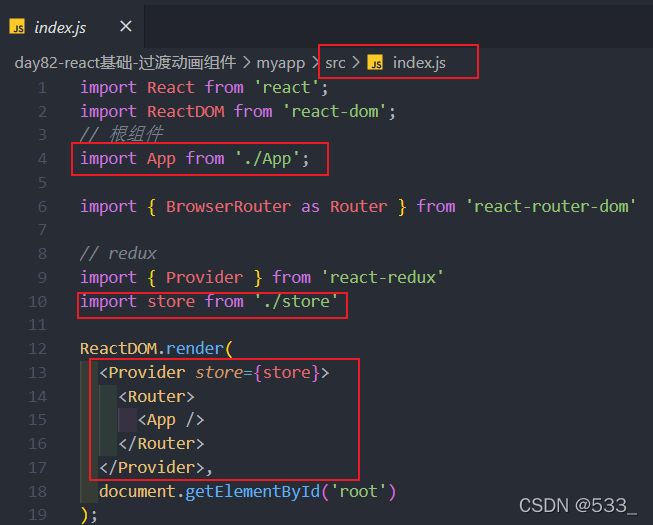Click line number 19 in the gutter
This screenshot has height=525, width=653.
pos(37,515)
